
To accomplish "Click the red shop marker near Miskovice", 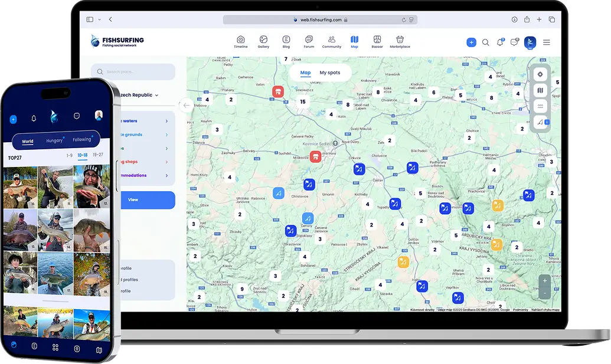I will (x=316, y=157).
